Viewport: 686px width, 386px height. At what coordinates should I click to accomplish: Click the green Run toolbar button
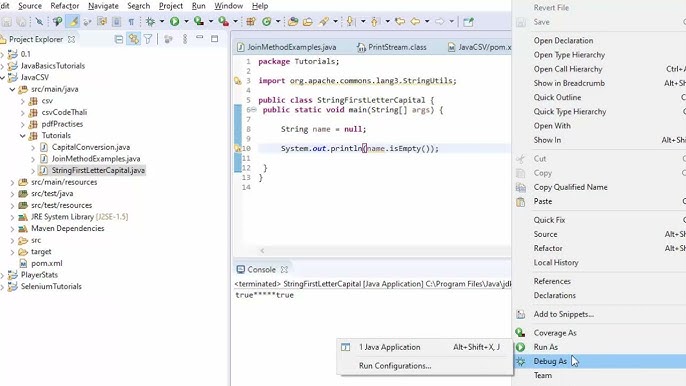point(175,21)
